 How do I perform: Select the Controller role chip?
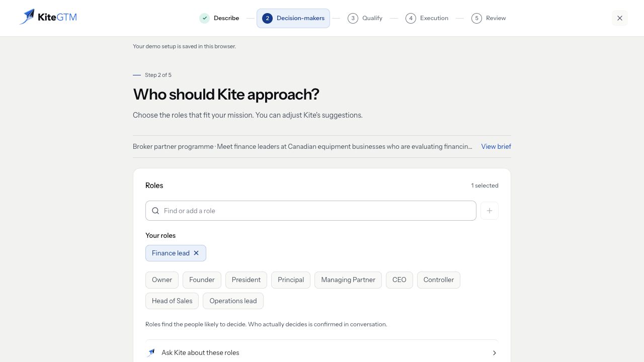point(439,280)
